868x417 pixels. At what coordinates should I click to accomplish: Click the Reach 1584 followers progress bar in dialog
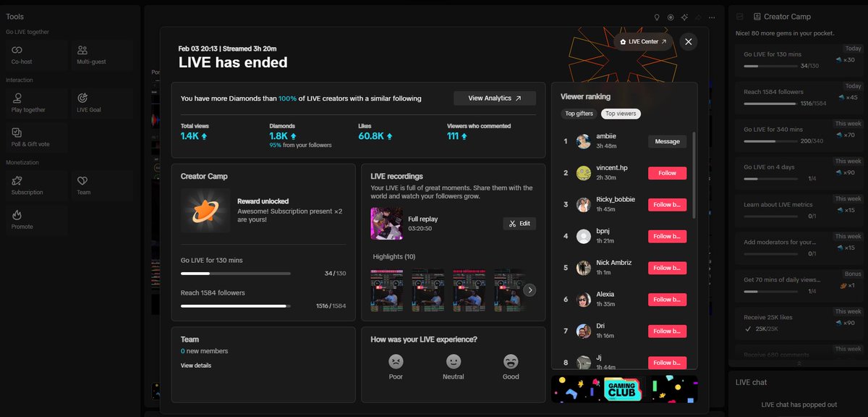[x=235, y=306]
